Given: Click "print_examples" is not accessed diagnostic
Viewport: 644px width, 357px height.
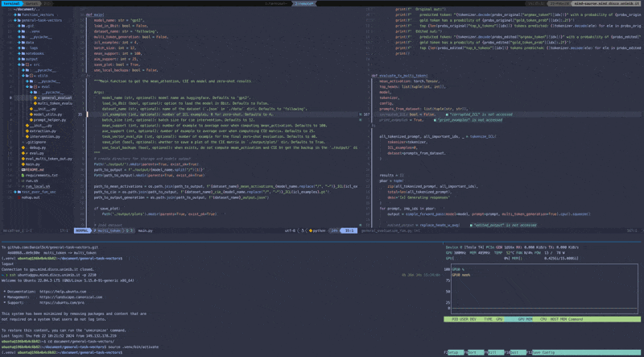Looking at the screenshot, I should pos(468,120).
